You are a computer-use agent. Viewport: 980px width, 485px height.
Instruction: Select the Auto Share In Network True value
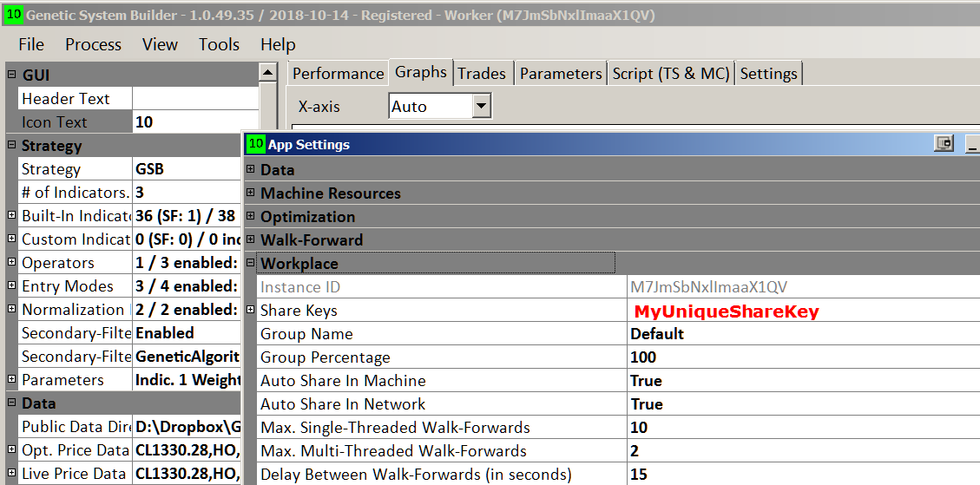[647, 404]
